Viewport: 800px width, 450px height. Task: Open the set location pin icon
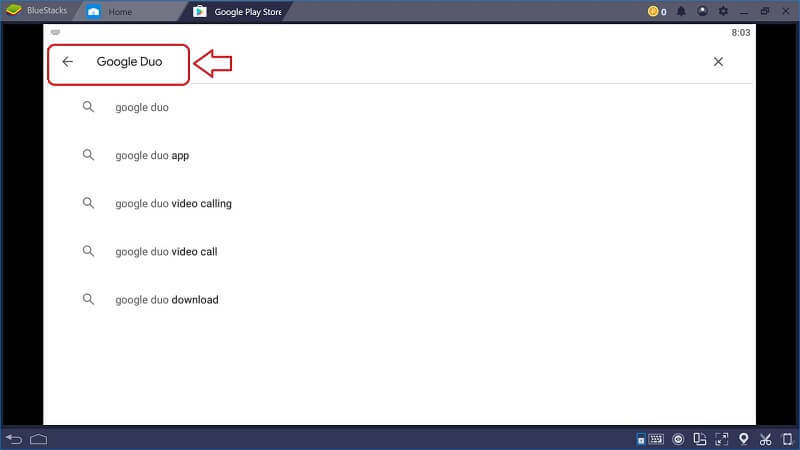pyautogui.click(x=744, y=439)
